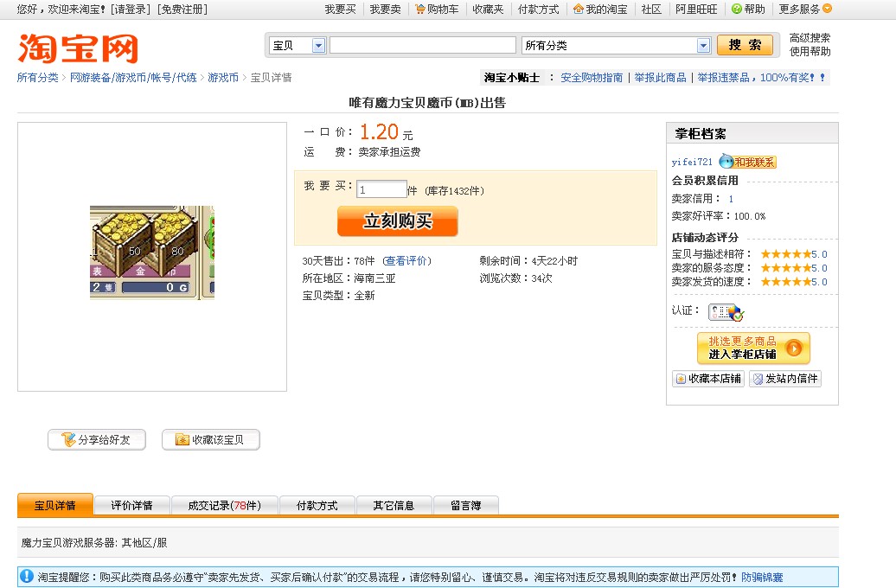
Task: Click the gold coin product thumbnail
Action: click(152, 252)
